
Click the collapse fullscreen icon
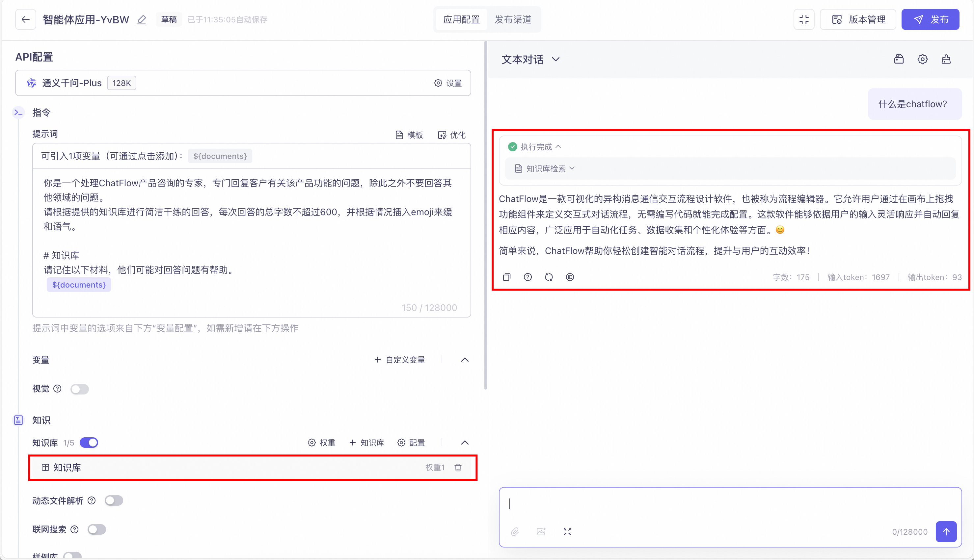[804, 20]
